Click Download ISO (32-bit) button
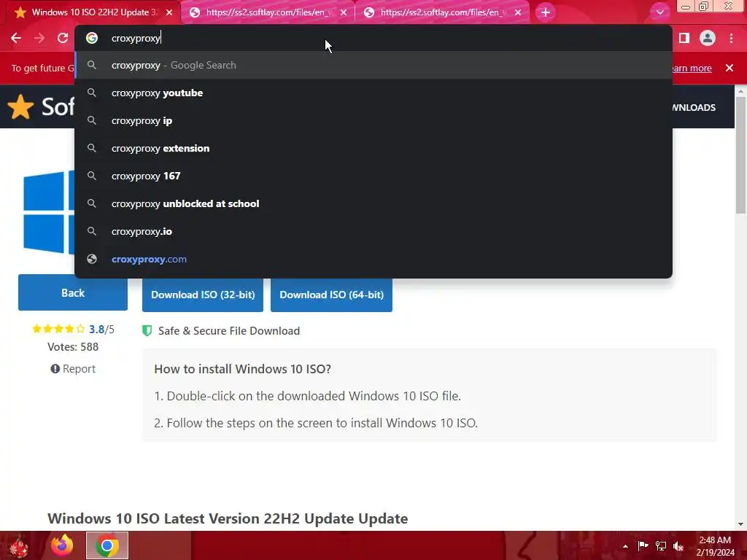The width and height of the screenshot is (747, 560). tap(203, 295)
